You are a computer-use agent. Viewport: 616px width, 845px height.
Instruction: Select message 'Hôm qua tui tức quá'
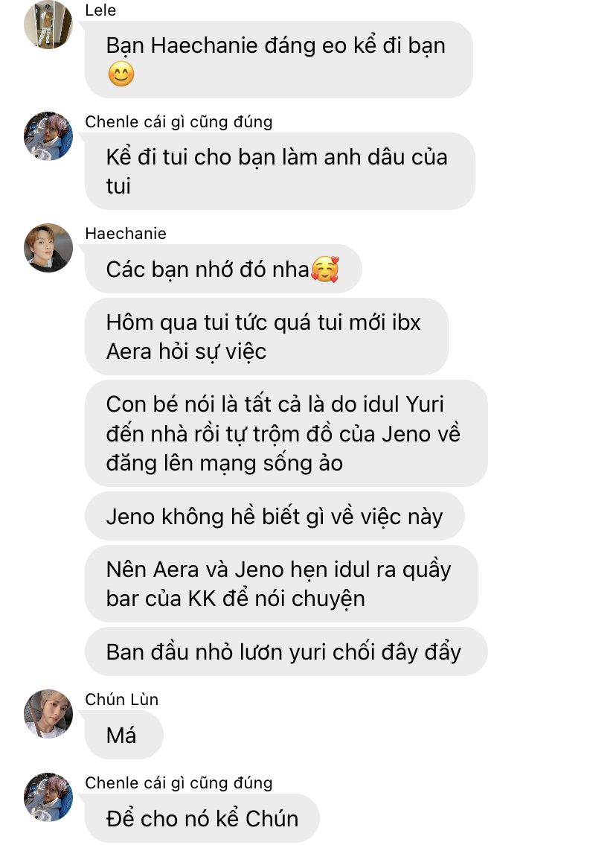click(x=266, y=337)
